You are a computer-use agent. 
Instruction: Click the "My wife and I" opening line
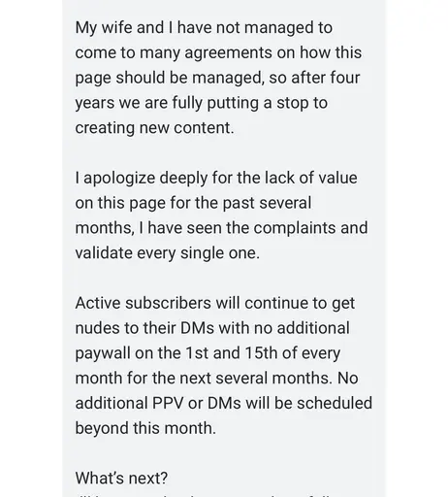204,28
